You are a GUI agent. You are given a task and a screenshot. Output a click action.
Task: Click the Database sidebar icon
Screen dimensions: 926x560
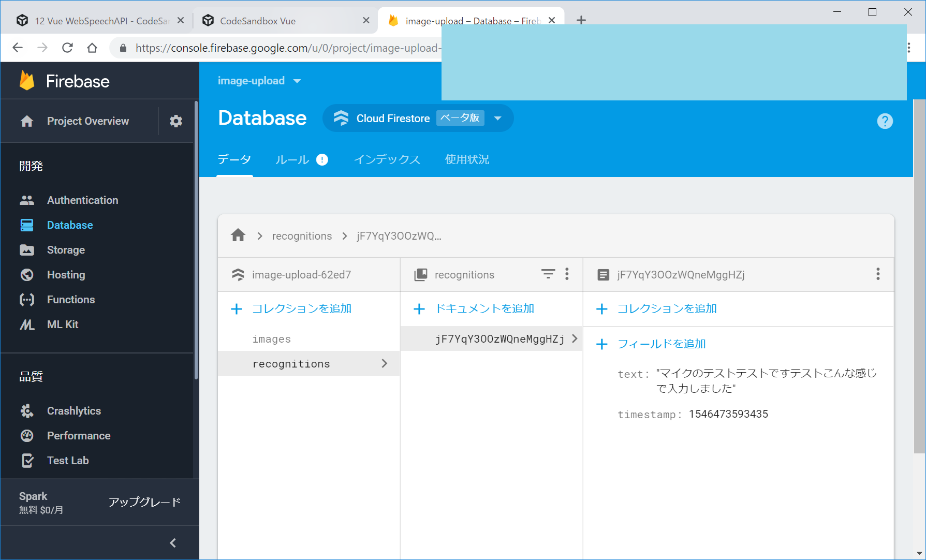pyautogui.click(x=27, y=225)
